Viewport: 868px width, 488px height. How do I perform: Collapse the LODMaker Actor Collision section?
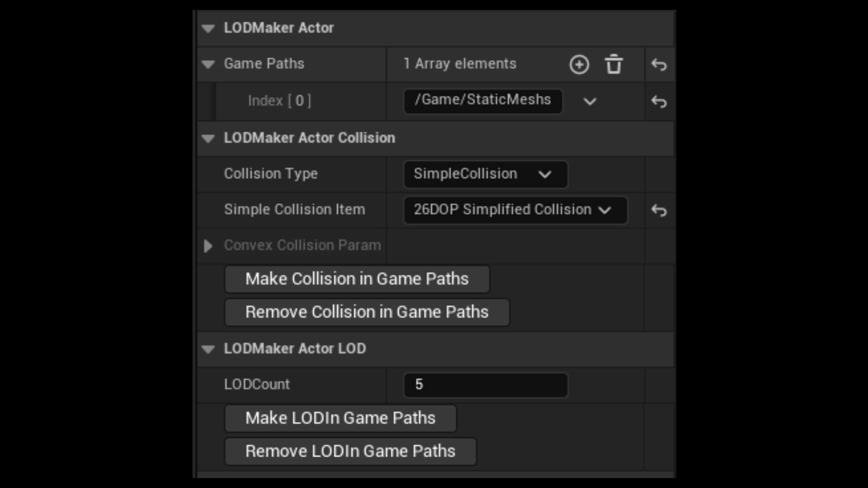click(x=208, y=139)
